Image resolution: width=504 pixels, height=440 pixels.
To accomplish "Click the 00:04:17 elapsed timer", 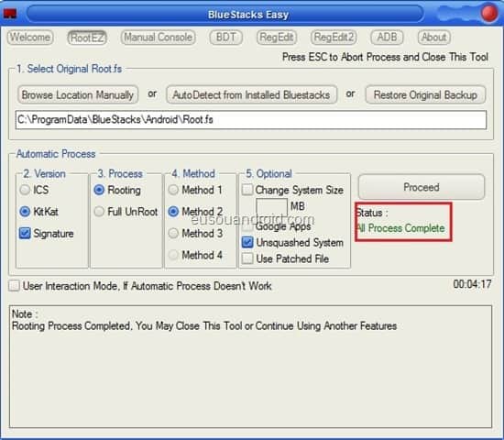I will click(472, 284).
